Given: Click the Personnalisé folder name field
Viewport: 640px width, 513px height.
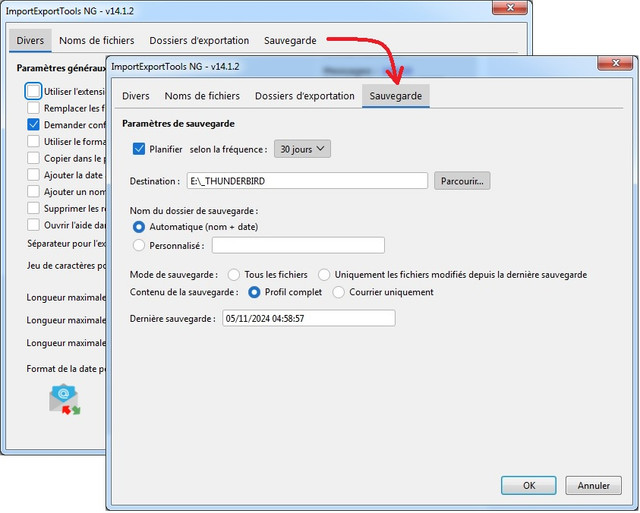Looking at the screenshot, I should coord(298,245).
